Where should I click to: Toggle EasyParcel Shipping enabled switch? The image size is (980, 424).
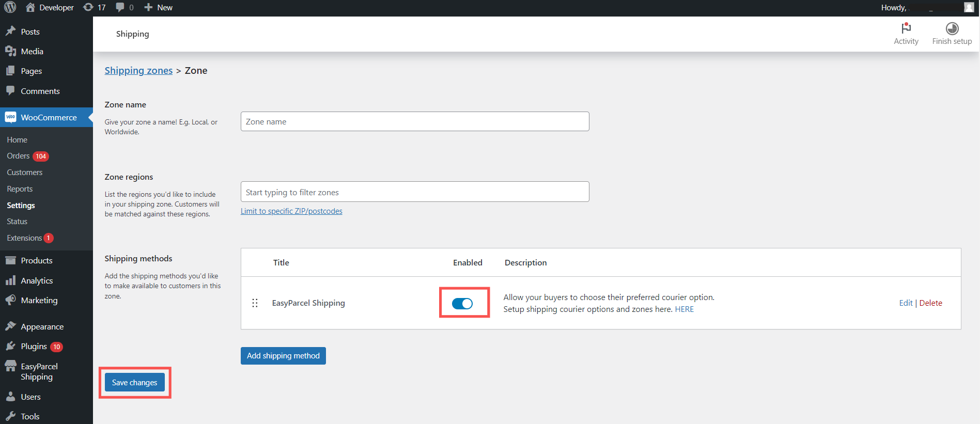[x=462, y=304]
